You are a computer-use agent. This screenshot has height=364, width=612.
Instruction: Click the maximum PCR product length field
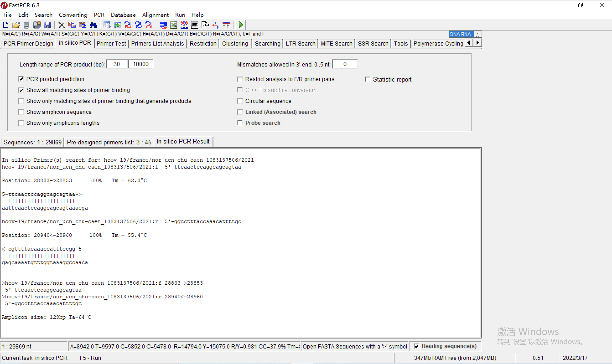pyautogui.click(x=140, y=64)
